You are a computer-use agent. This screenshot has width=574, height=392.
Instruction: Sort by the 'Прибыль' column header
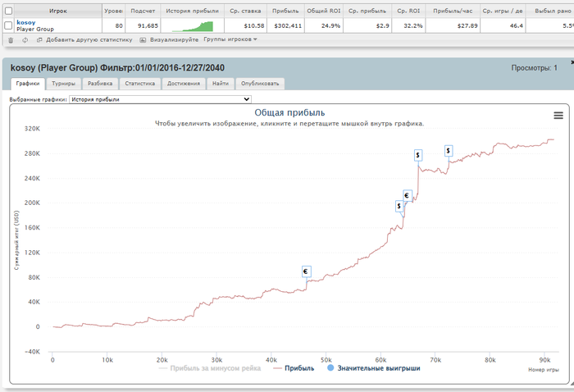point(285,11)
